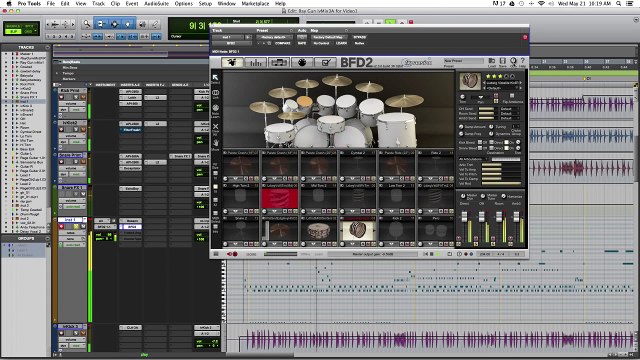Solo the Kick Print track
The height and width of the screenshot is (360, 640).
[76, 97]
